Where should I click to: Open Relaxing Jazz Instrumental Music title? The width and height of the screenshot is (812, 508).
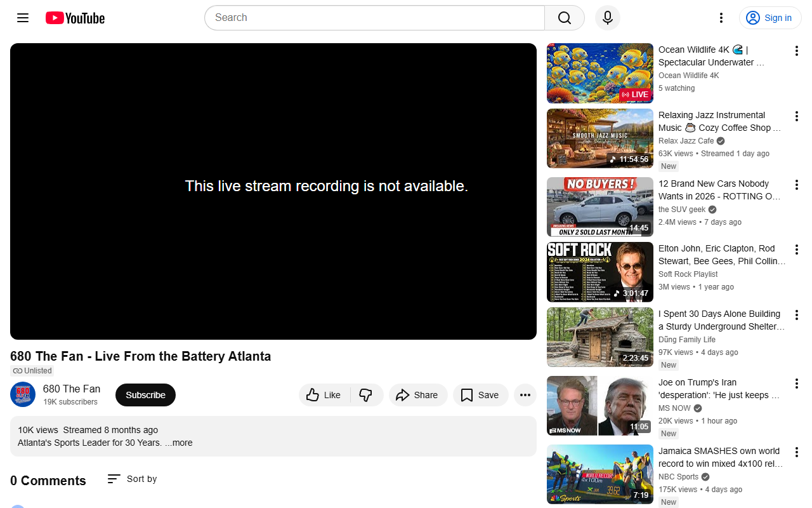(721, 121)
